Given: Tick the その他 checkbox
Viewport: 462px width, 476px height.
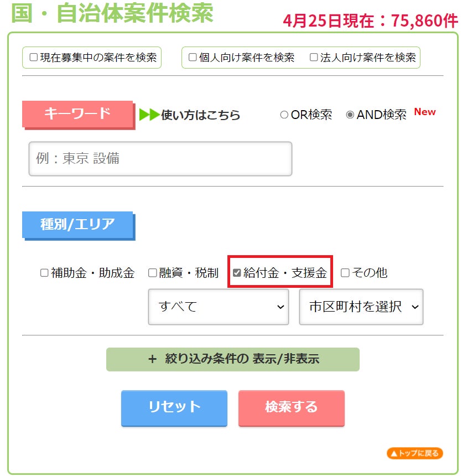Looking at the screenshot, I should coord(345,273).
